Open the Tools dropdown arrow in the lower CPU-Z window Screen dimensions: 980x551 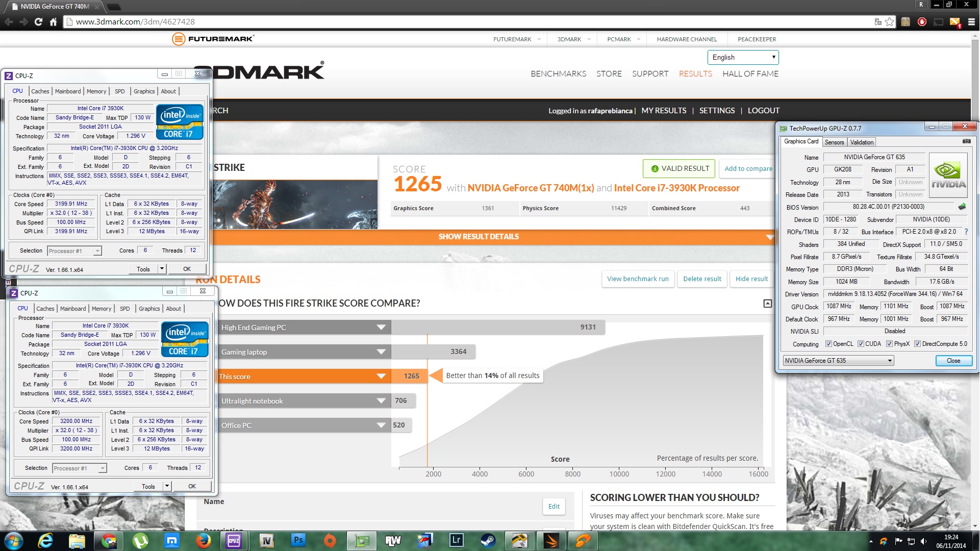[x=167, y=486]
